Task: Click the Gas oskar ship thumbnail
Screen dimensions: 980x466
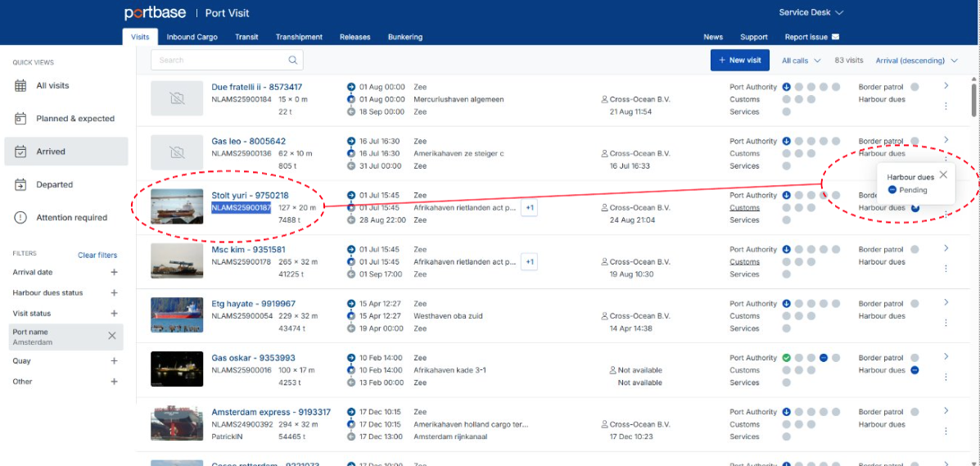Action: click(177, 369)
